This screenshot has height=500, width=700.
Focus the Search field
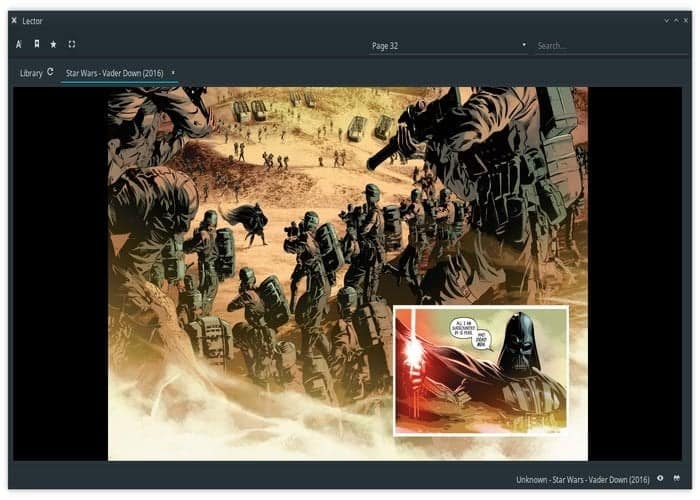tap(611, 46)
